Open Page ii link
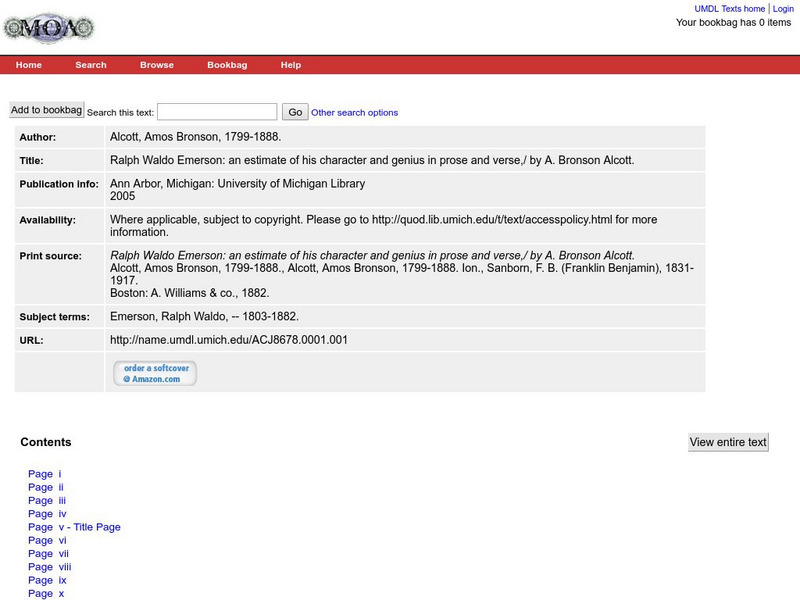The width and height of the screenshot is (800, 600). click(46, 487)
